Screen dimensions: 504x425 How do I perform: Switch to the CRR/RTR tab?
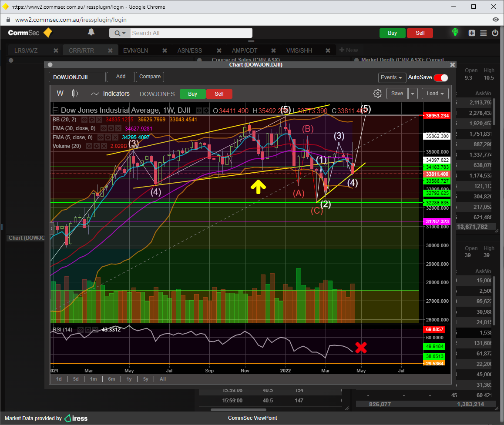[x=81, y=50]
